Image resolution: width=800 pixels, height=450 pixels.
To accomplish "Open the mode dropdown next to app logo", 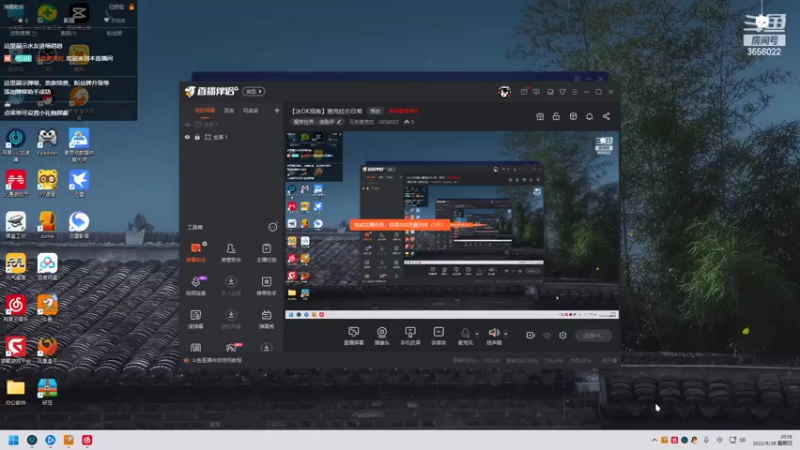I will point(254,91).
